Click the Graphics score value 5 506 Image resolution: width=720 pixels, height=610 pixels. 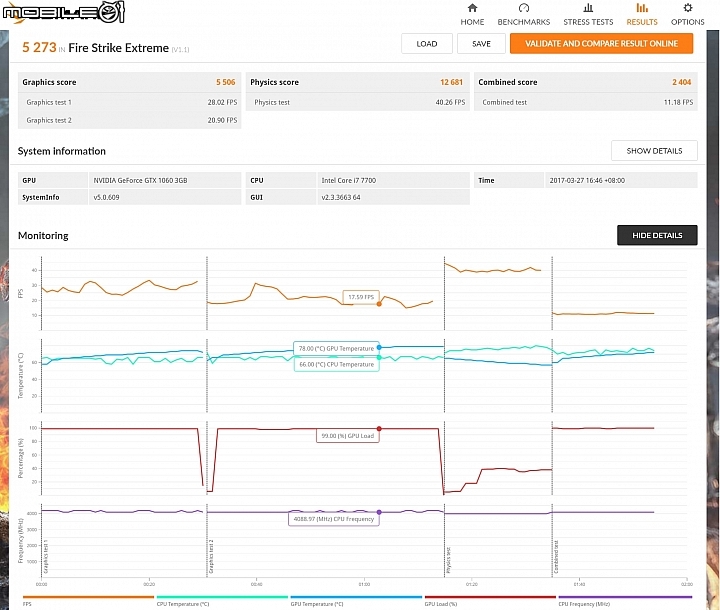click(225, 82)
